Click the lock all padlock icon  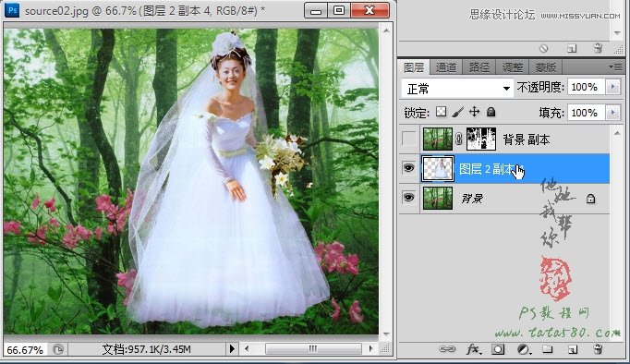pos(491,112)
